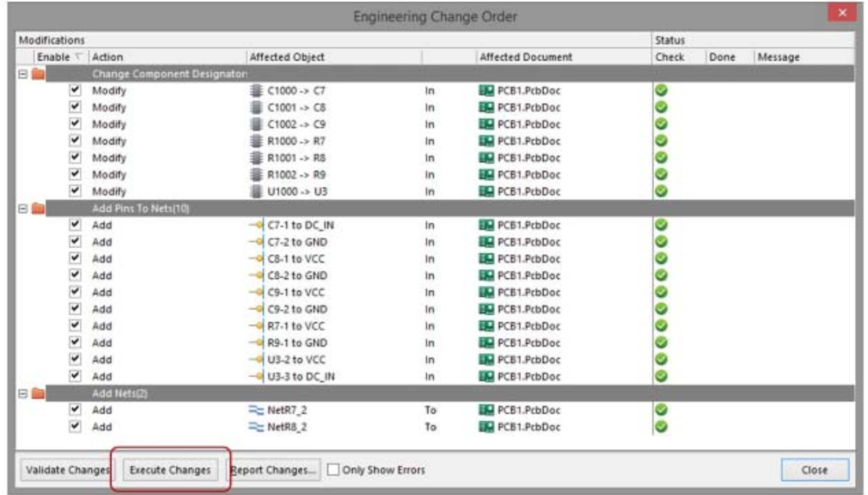Click PCB document icon in C1000 -> C7 row
This screenshot has width=868, height=495.
487,90
